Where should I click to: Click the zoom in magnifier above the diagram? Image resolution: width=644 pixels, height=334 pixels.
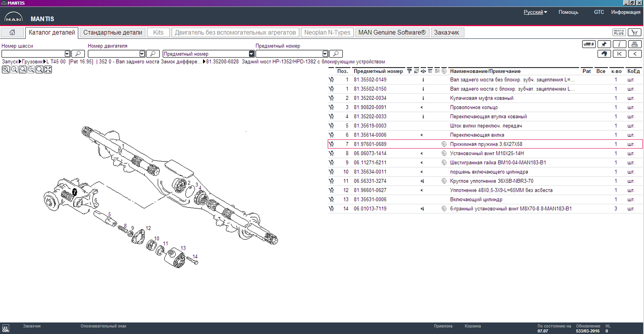6,70
